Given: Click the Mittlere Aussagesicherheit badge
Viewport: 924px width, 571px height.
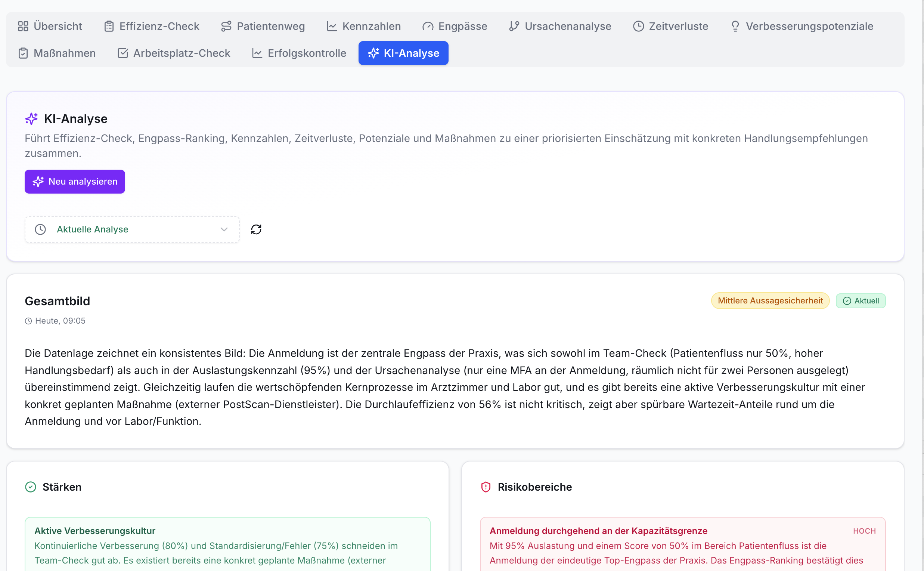Looking at the screenshot, I should (770, 301).
